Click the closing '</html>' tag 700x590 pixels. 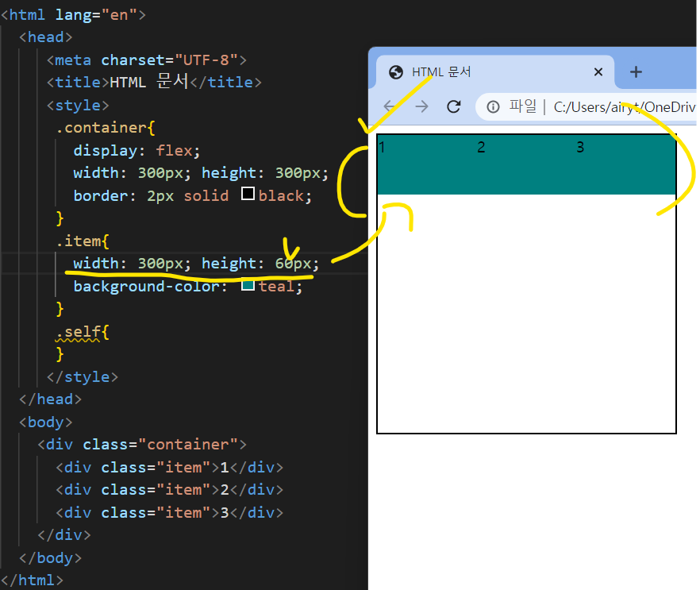[32, 580]
